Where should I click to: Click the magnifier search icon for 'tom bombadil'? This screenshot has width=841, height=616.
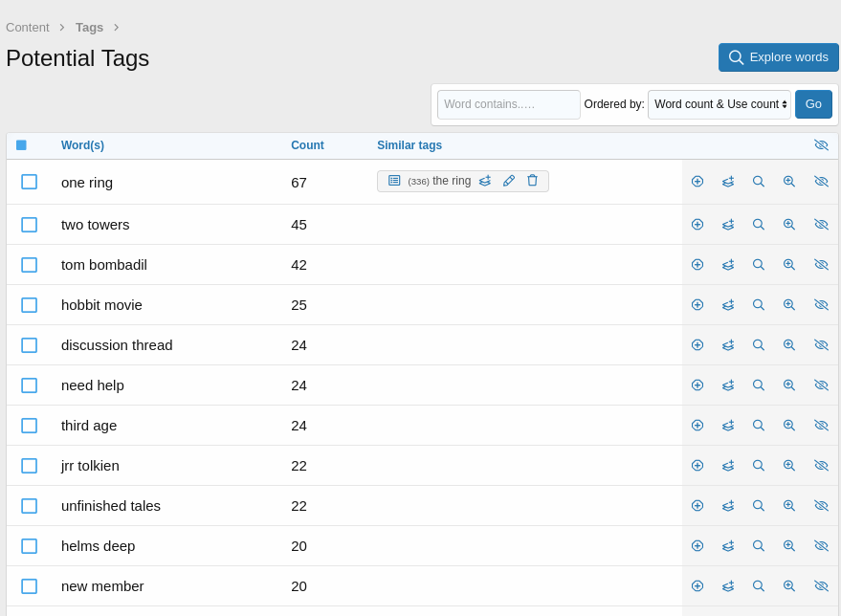click(759, 265)
